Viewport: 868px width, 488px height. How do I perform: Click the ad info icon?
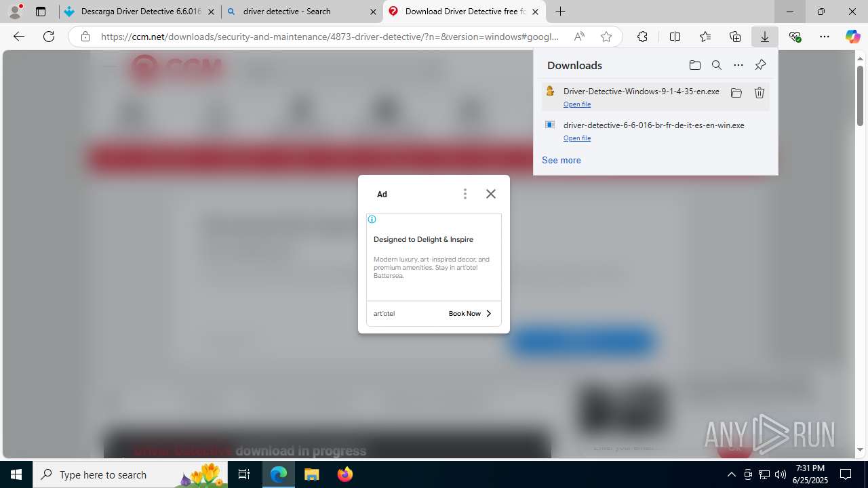[372, 220]
